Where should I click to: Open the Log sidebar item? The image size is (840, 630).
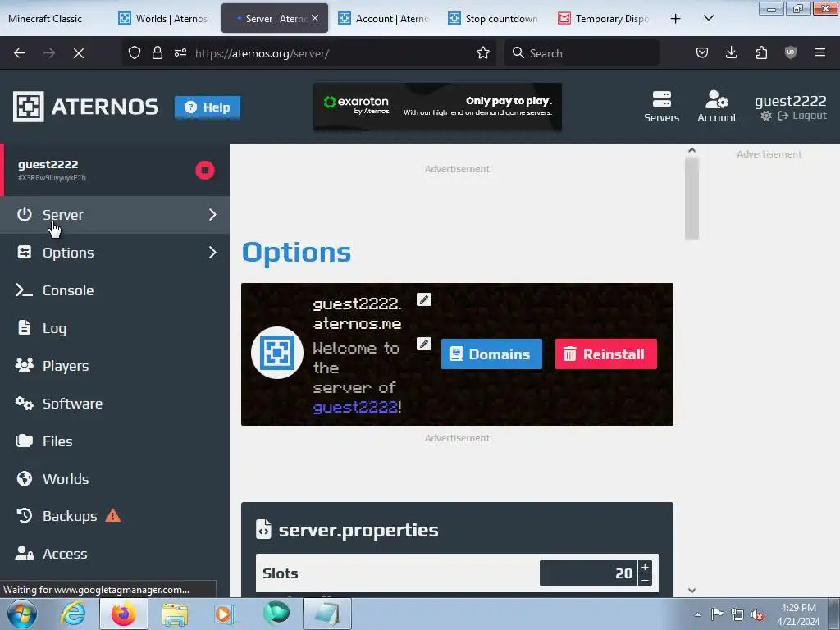pyautogui.click(x=115, y=328)
